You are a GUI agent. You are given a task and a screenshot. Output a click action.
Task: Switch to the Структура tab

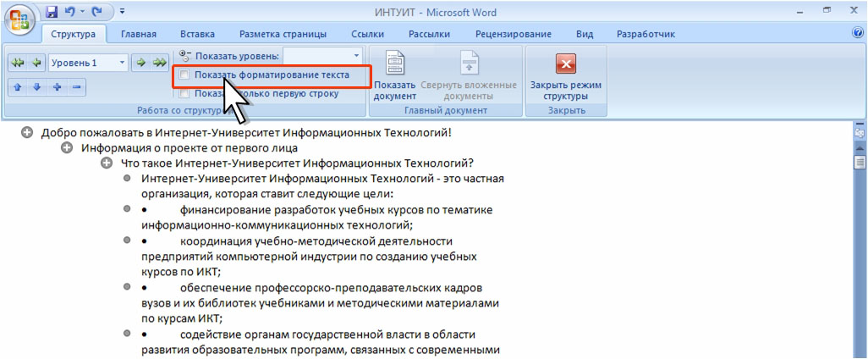(x=73, y=35)
